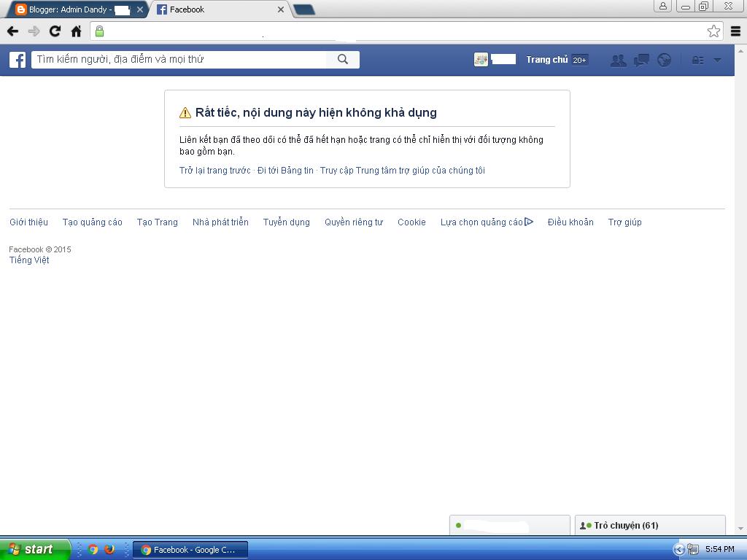Close the Facebook tab
The width and height of the screenshot is (747, 560).
point(281,9)
